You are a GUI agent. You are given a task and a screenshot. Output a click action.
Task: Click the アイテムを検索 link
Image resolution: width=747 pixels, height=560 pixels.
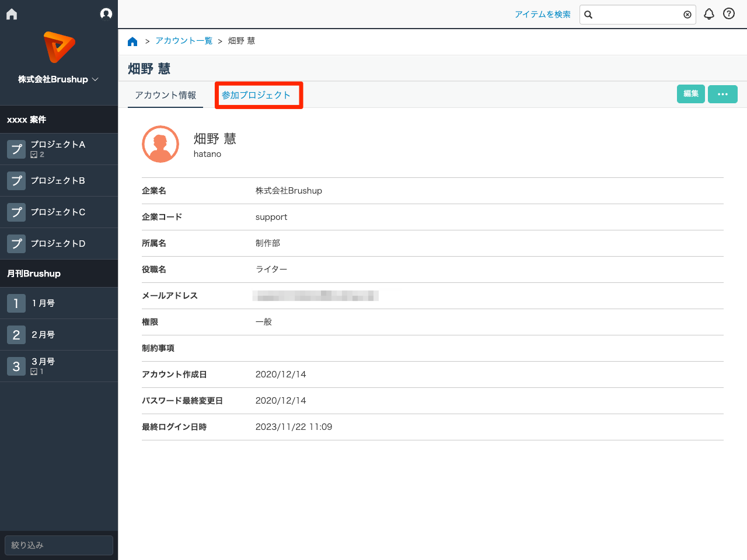point(543,15)
